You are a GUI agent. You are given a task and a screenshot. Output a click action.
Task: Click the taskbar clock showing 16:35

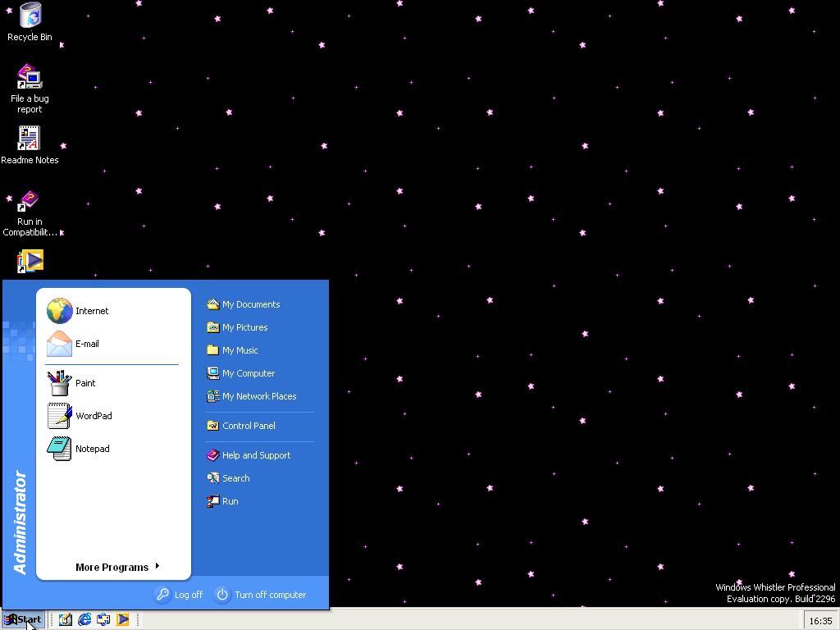pos(819,620)
